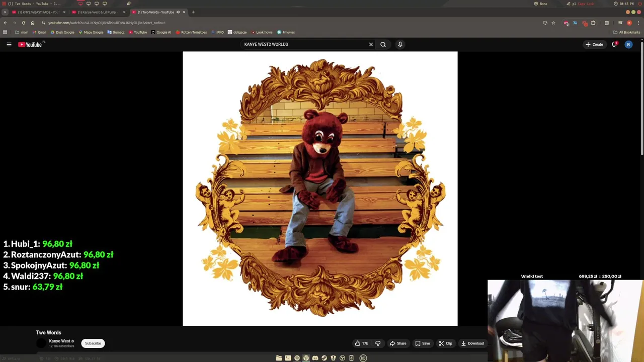Open tlumacz bookmark
The image size is (644, 362).
[x=116, y=32]
